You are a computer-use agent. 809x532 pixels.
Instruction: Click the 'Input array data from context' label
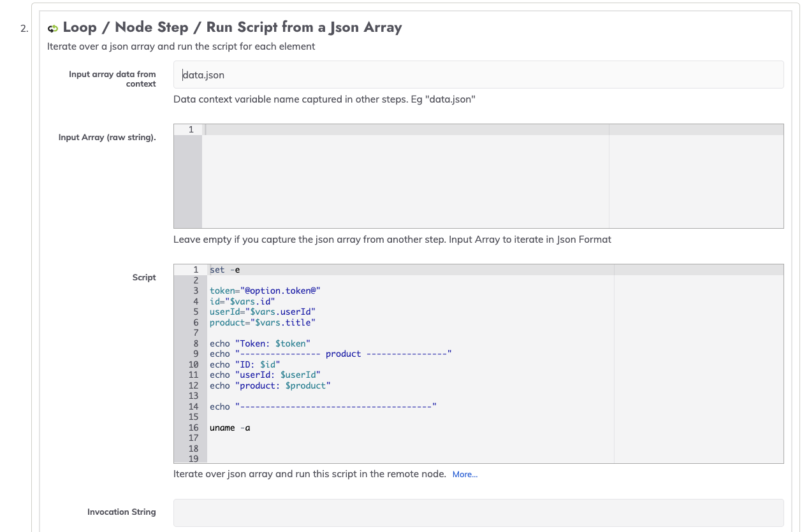(112, 79)
